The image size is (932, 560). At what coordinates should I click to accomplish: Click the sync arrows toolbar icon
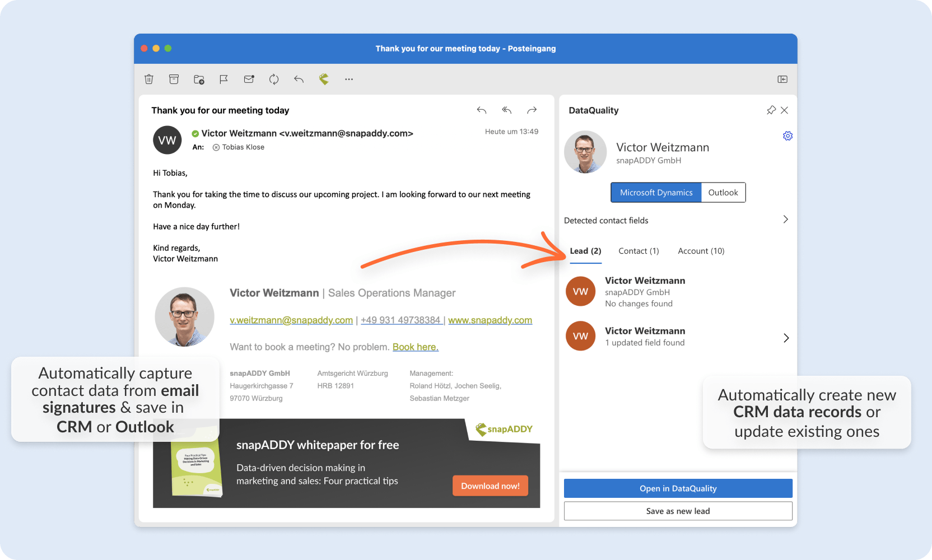[274, 80]
